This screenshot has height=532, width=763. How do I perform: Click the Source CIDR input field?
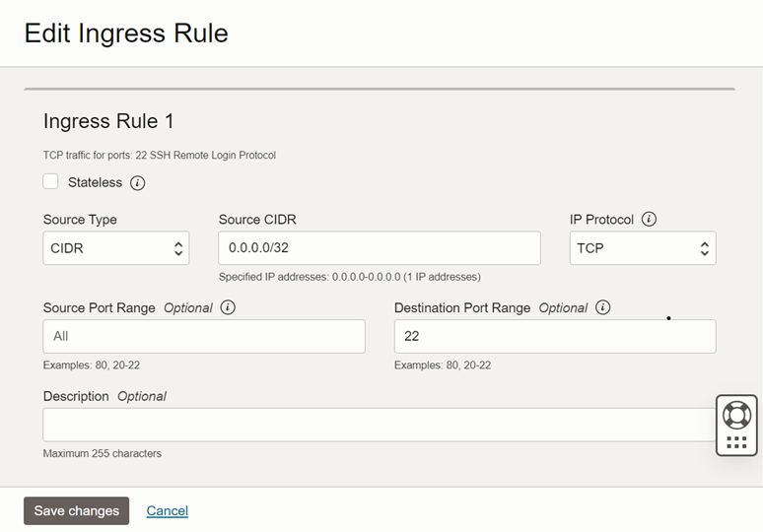(380, 248)
